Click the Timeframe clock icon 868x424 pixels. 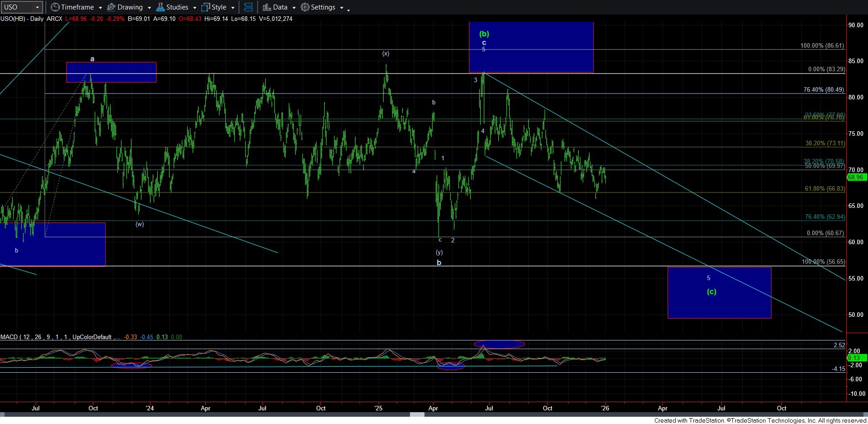(55, 7)
